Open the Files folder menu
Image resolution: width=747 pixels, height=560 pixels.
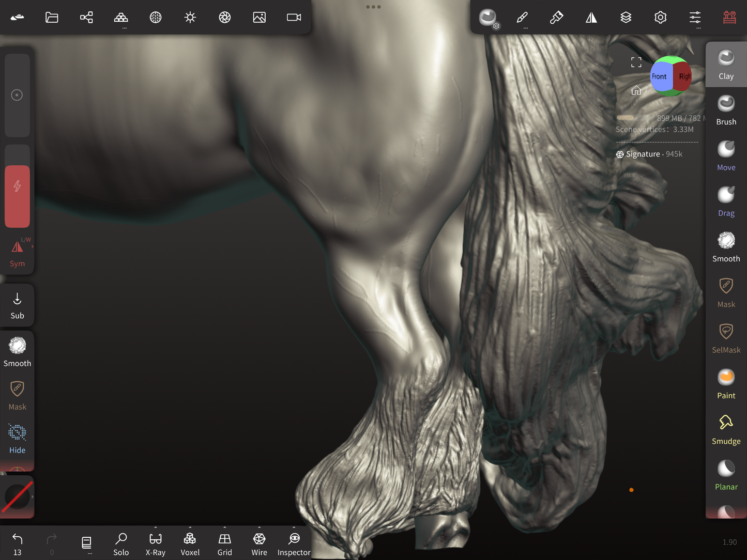[x=52, y=18]
